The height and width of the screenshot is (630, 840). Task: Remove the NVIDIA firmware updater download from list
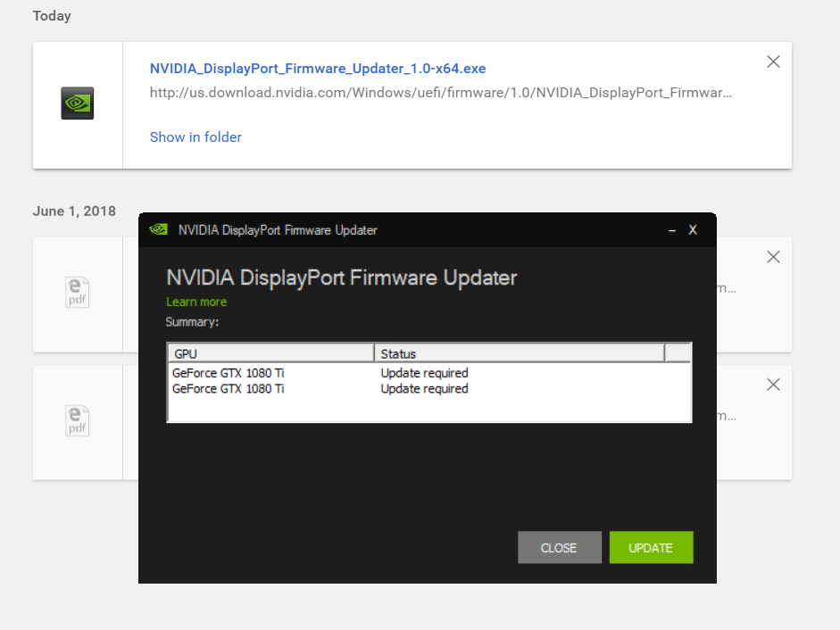(x=773, y=62)
